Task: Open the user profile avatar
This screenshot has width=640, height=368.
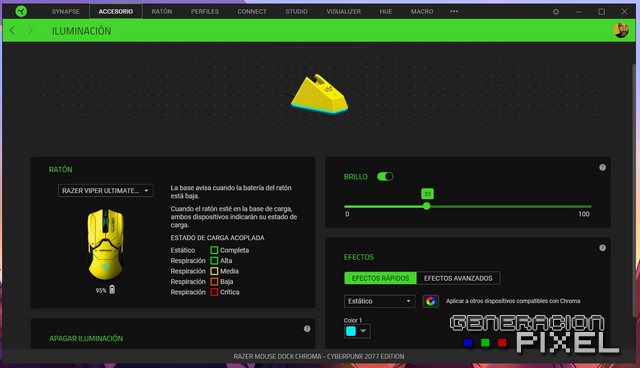Action: coord(621,30)
